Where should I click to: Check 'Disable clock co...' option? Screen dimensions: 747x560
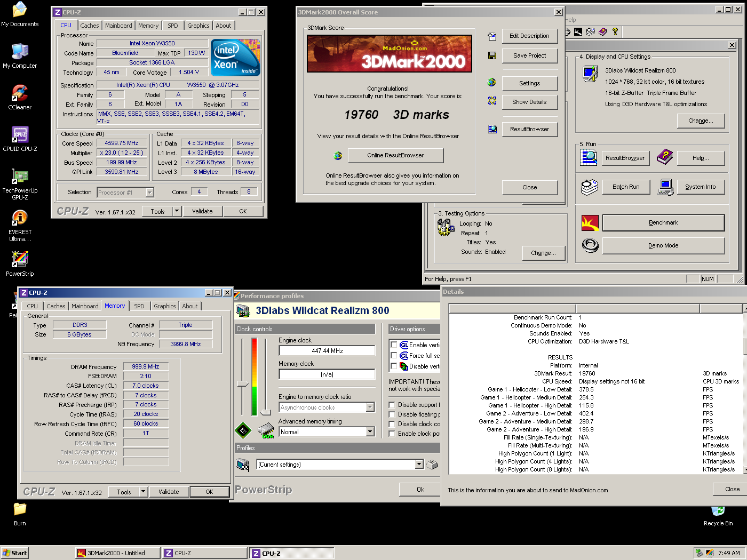(x=392, y=424)
